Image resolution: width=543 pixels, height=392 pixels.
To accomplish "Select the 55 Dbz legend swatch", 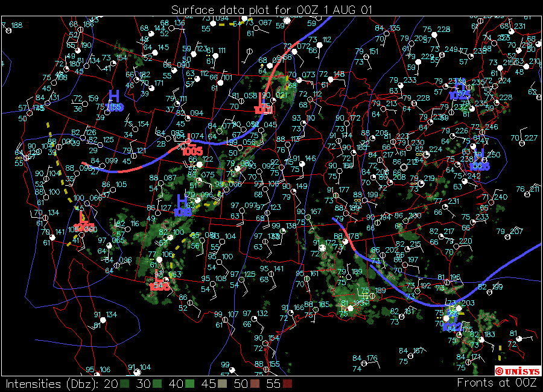I will click(x=288, y=384).
